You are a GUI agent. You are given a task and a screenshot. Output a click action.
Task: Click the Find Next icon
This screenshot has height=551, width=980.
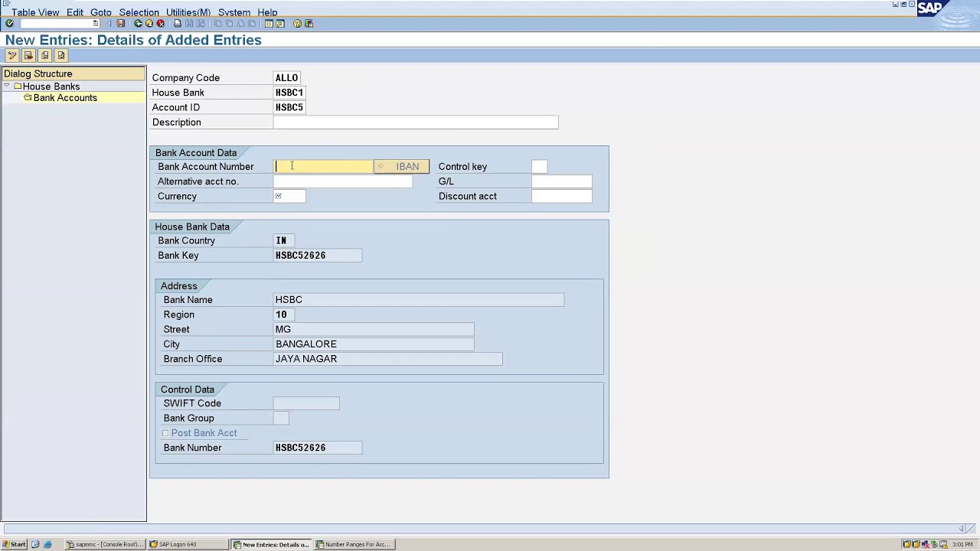(x=201, y=24)
